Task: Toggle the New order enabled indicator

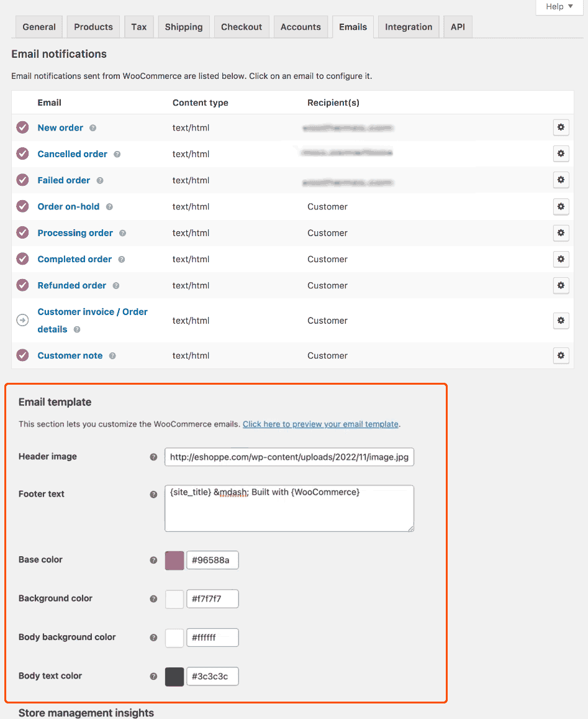Action: [x=22, y=127]
